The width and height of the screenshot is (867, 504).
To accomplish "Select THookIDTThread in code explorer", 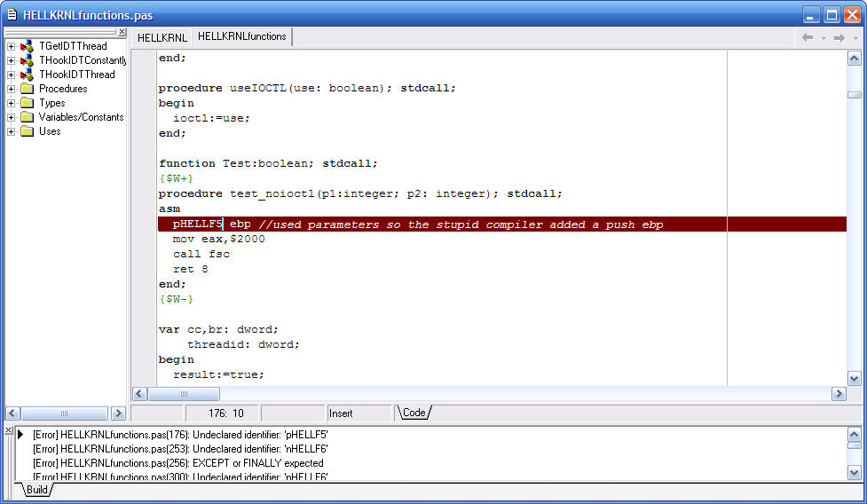I will [x=77, y=75].
